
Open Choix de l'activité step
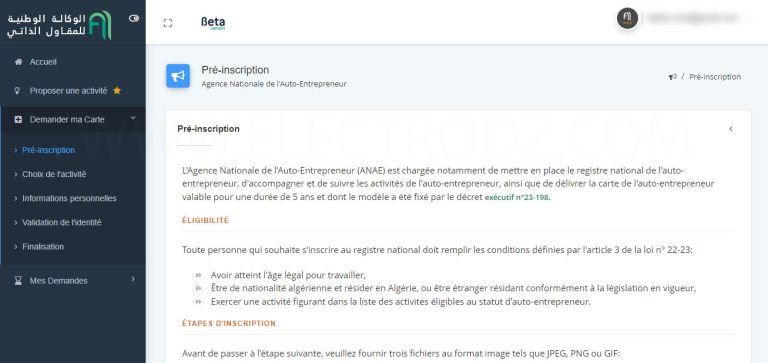click(54, 174)
